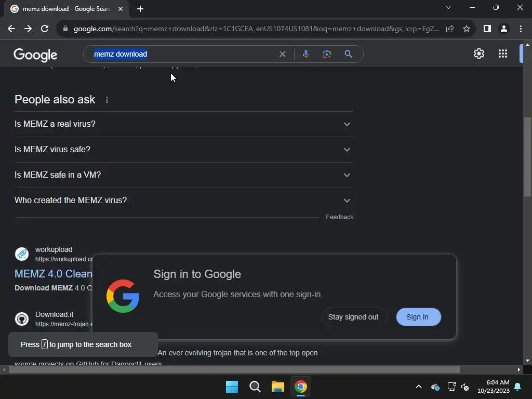
Task: Open Chrome three-dot menu
Action: click(521, 29)
